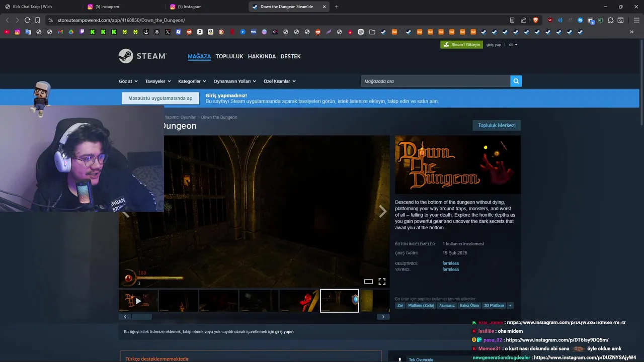Click the Mağazada ara search field

click(x=435, y=81)
